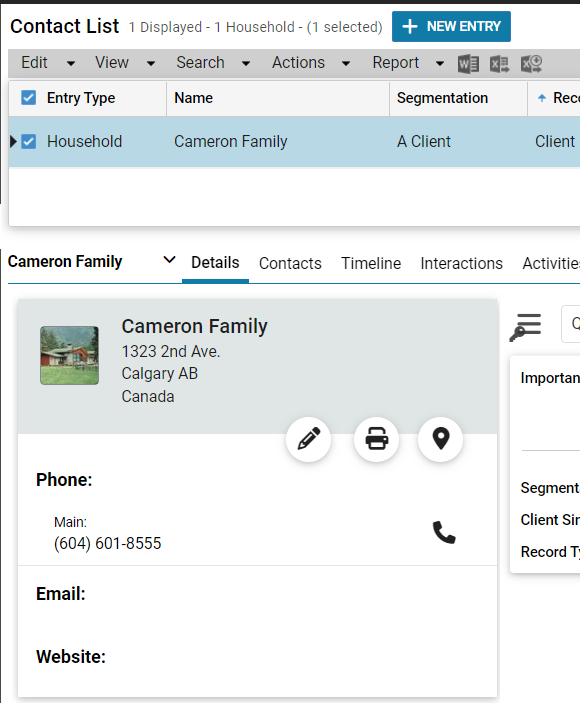Image resolution: width=580 pixels, height=703 pixels.
Task: Print the Cameron Family record
Action: pos(377,439)
